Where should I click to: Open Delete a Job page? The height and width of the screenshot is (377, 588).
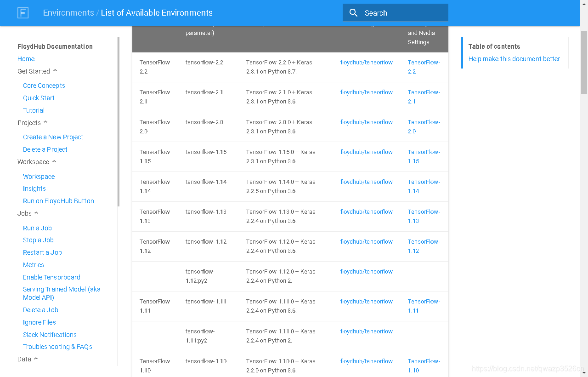(x=40, y=310)
